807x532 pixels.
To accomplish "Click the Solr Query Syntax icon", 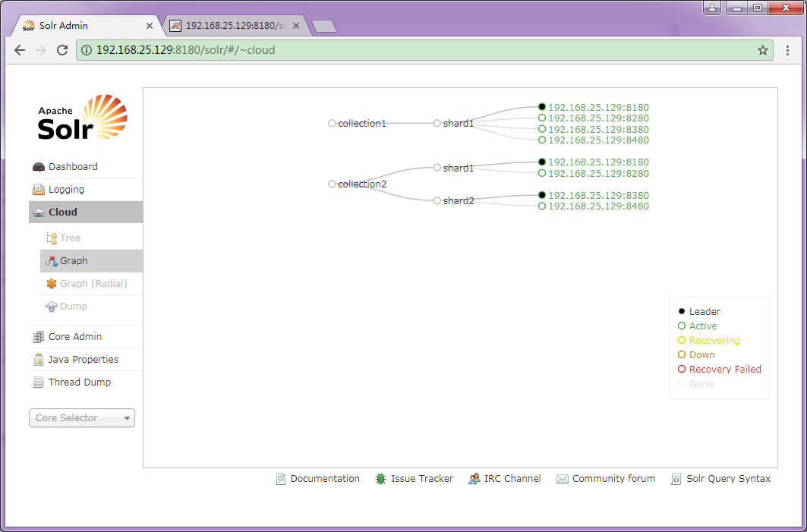I will tap(676, 479).
